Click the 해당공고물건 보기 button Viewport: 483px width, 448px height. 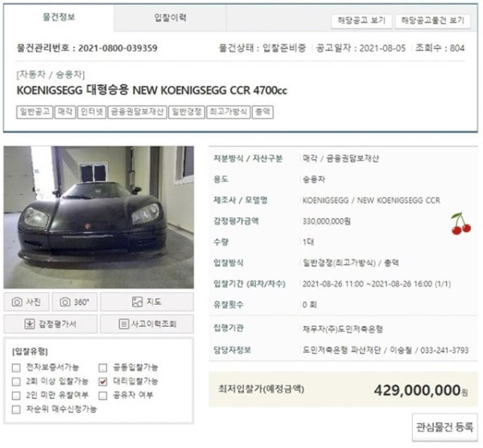(432, 21)
